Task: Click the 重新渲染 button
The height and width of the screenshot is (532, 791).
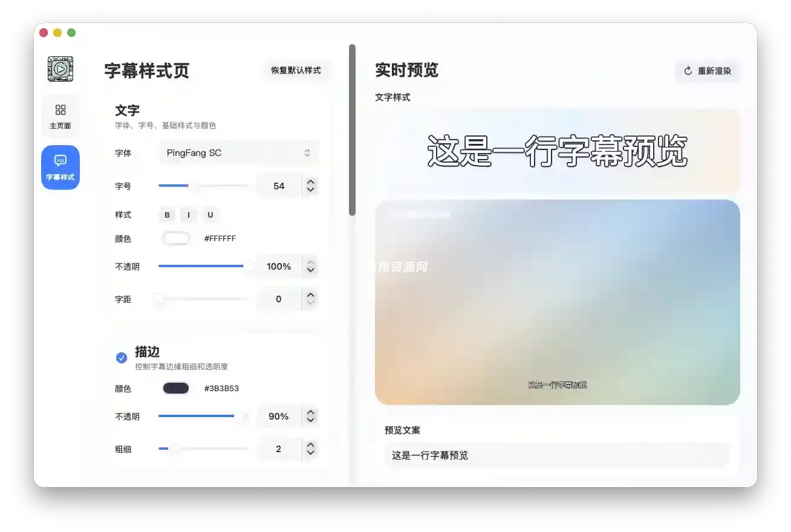Action: coord(708,71)
